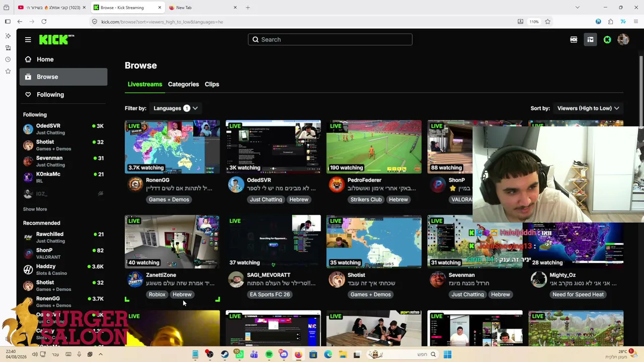Open Microsoft Edge from the taskbar
This screenshot has width=644, height=362.
point(328,354)
